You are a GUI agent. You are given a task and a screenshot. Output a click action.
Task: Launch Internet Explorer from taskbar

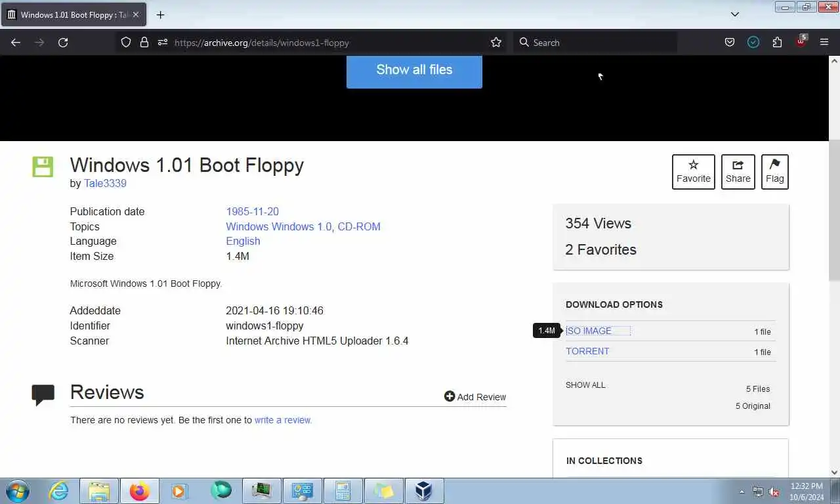coord(59,491)
